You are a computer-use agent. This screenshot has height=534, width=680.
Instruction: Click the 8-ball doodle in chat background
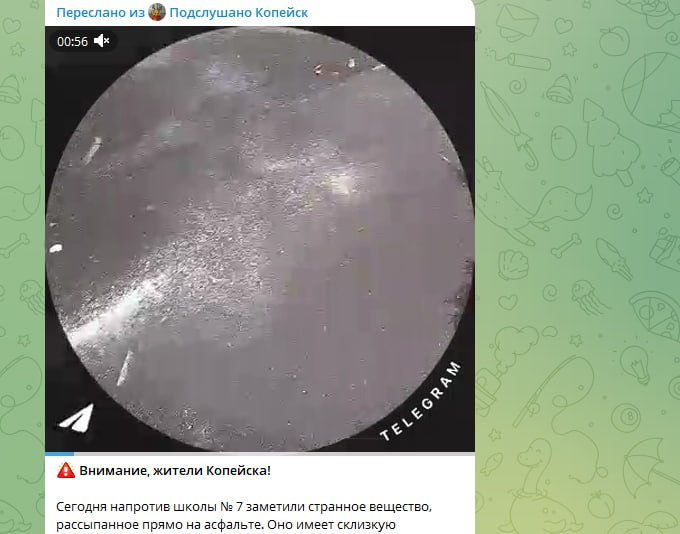point(626,417)
